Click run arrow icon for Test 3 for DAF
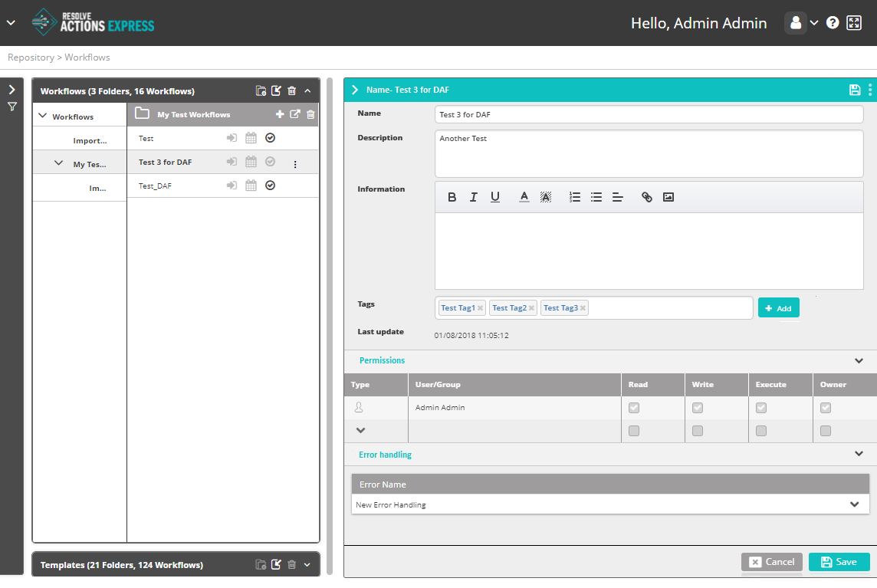The width and height of the screenshot is (877, 588). [x=232, y=162]
